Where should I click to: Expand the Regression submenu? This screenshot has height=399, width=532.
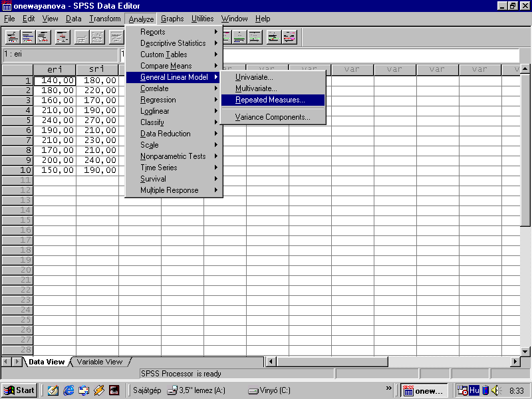(x=174, y=100)
